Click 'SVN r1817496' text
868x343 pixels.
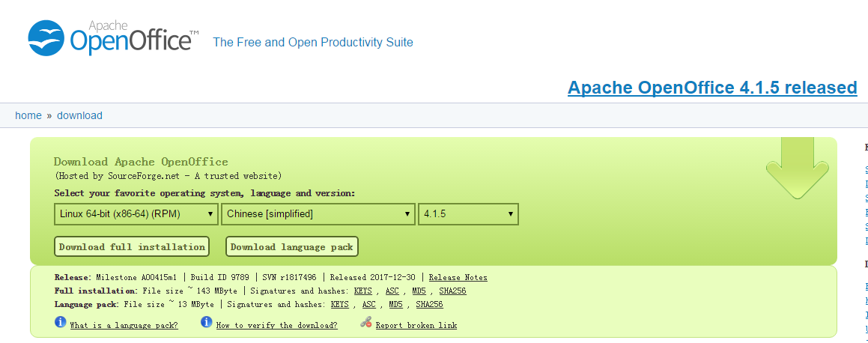(x=290, y=278)
